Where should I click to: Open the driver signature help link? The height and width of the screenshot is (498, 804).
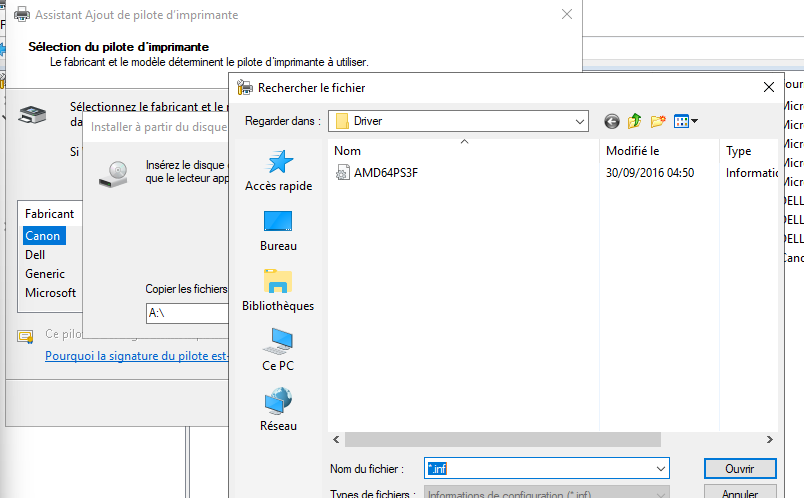pyautogui.click(x=137, y=356)
